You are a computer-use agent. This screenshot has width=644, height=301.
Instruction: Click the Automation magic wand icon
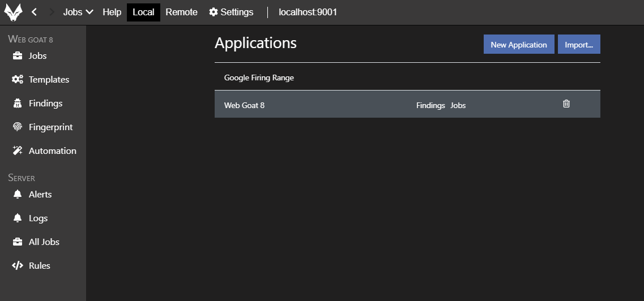17,151
